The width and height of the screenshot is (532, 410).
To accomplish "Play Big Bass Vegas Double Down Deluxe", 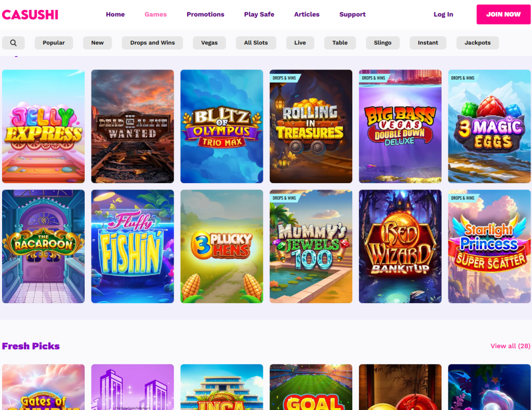I will click(400, 126).
